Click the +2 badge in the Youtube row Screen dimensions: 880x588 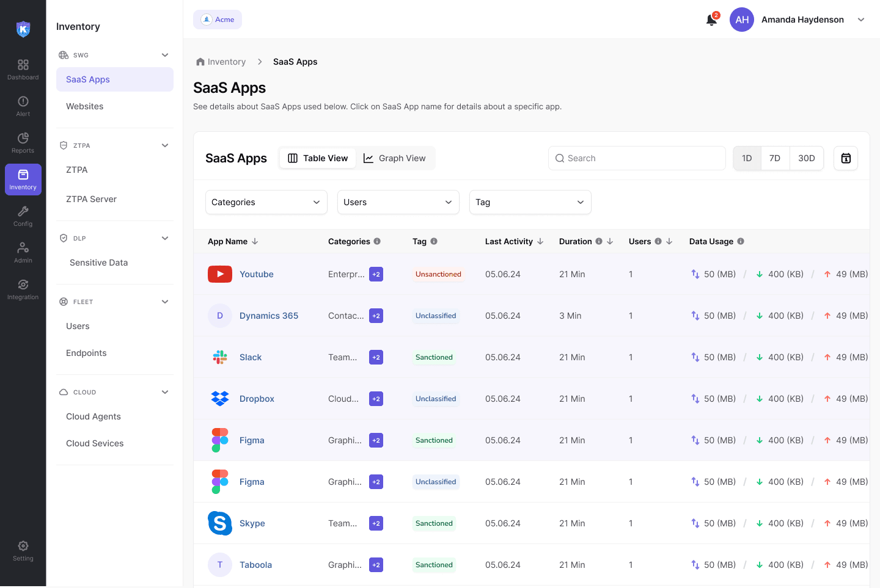point(376,274)
